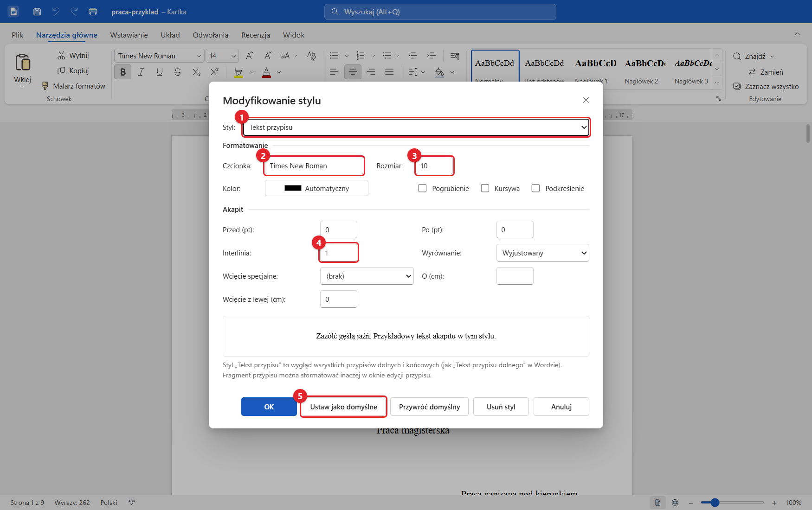
Task: Enable the Pogrubienie checkbox
Action: (x=422, y=188)
